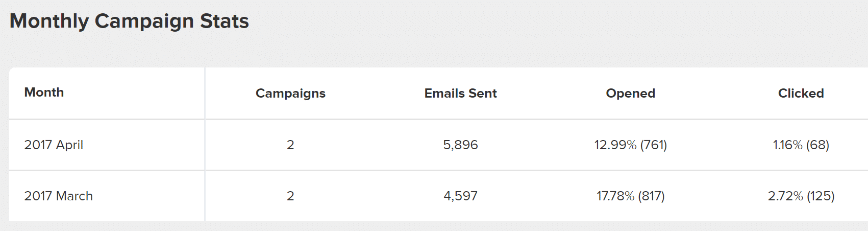Viewport: 868px width, 231px height.
Task: Click the campaigns count for 2017 March
Action: [x=290, y=196]
